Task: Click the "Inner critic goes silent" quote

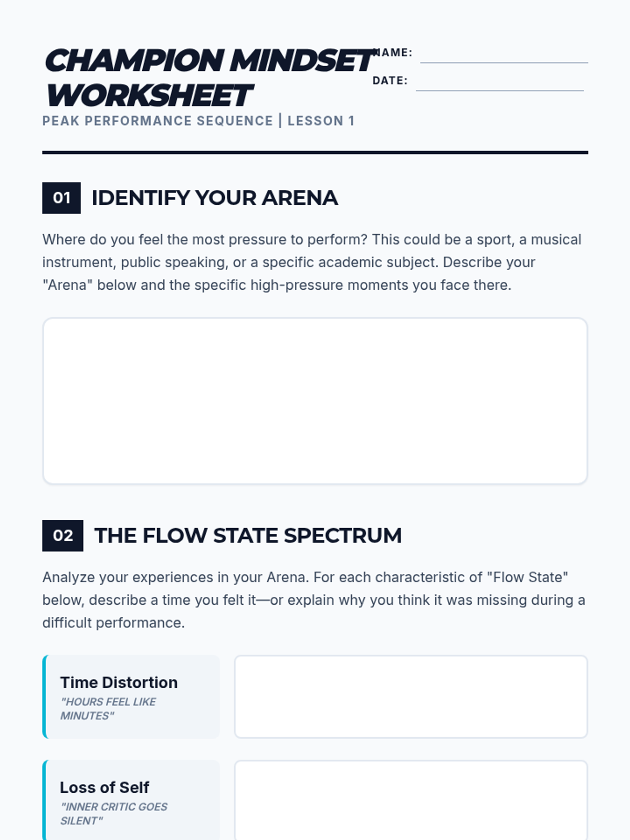Action: coord(113,814)
